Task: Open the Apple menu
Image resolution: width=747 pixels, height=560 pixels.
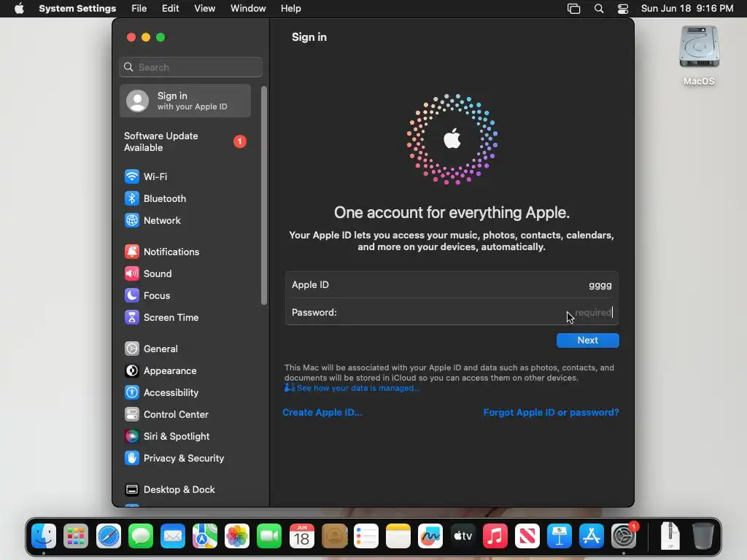Action: point(19,9)
